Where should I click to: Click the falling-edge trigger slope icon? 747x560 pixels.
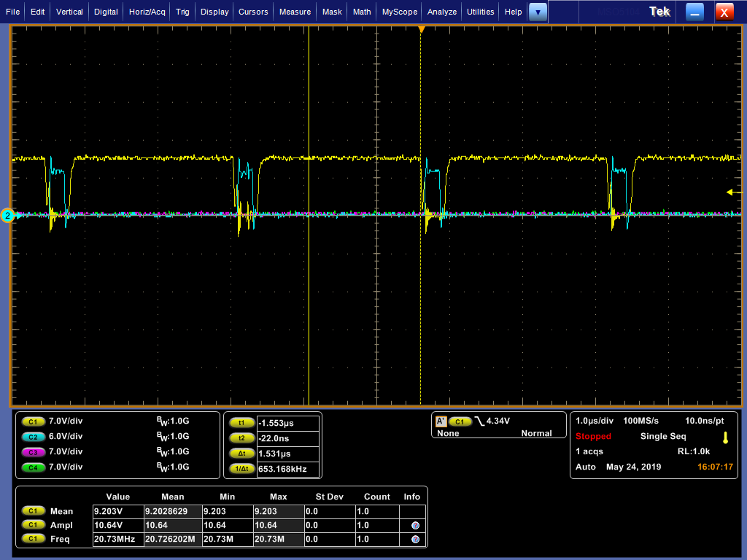tap(479, 421)
